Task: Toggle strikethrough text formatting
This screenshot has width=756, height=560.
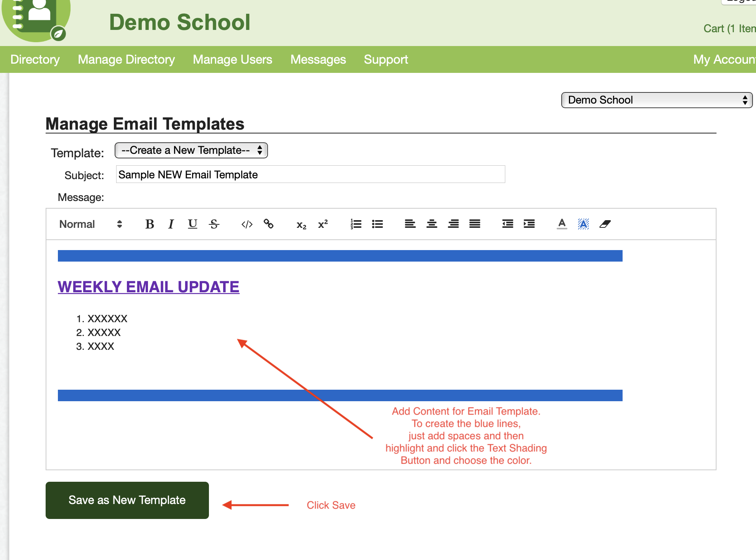Action: point(214,224)
